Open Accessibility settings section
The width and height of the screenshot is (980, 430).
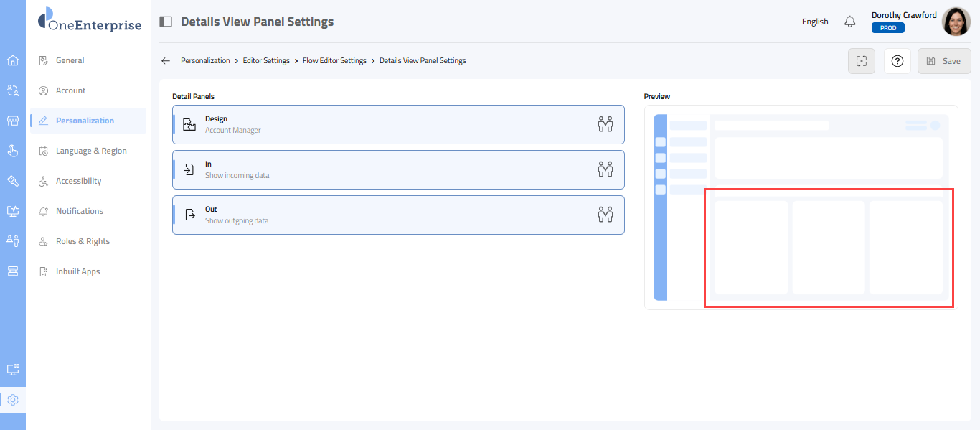click(x=78, y=181)
